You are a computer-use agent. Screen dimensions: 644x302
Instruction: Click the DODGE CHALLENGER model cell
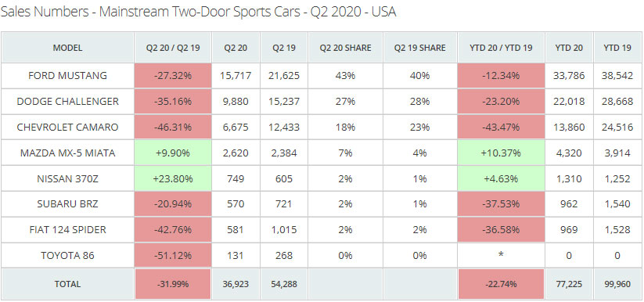[x=67, y=102]
